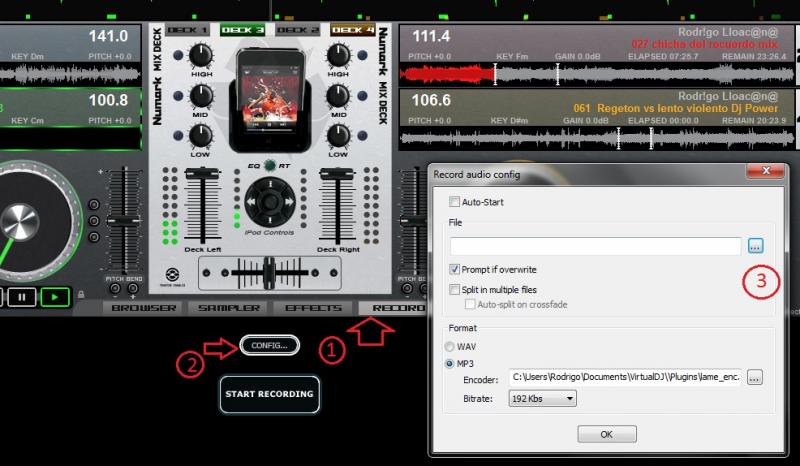Select the MP3 format radio button
800x466 pixels.
click(449, 363)
